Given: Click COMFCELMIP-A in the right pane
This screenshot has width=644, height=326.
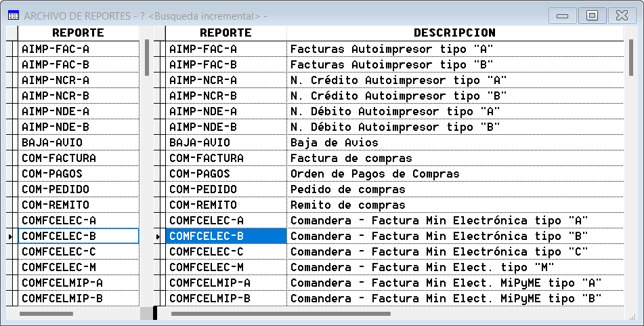Looking at the screenshot, I should point(226,283).
